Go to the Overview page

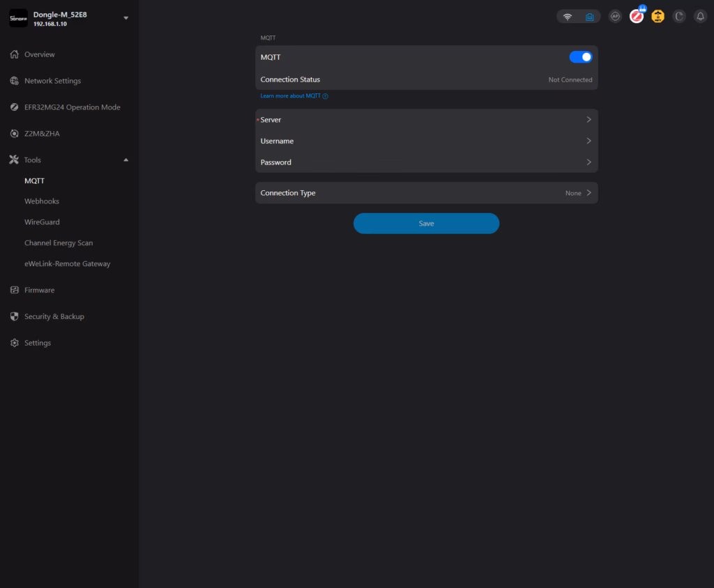(x=39, y=54)
